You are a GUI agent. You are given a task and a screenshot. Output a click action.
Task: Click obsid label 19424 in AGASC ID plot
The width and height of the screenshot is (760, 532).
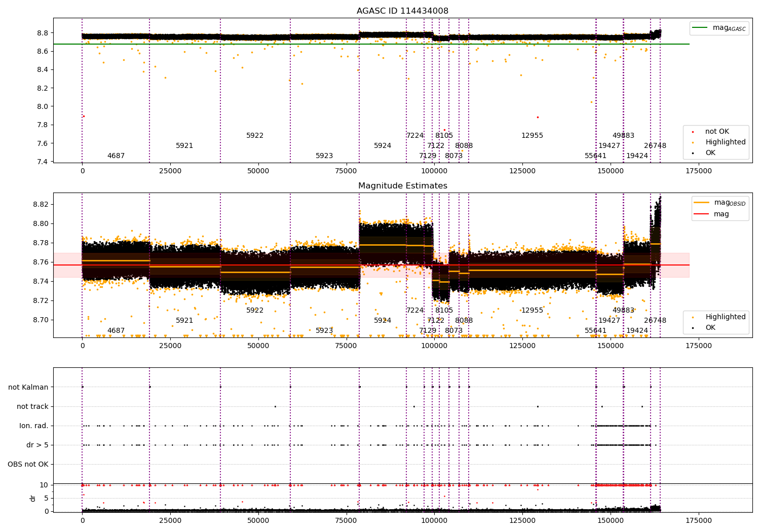coord(637,156)
